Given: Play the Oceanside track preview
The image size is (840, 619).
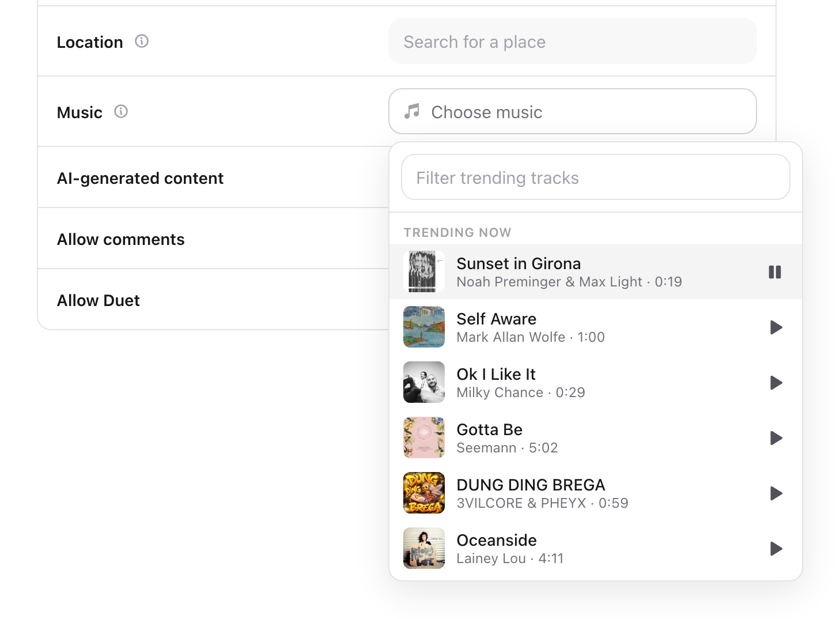Looking at the screenshot, I should (x=776, y=549).
